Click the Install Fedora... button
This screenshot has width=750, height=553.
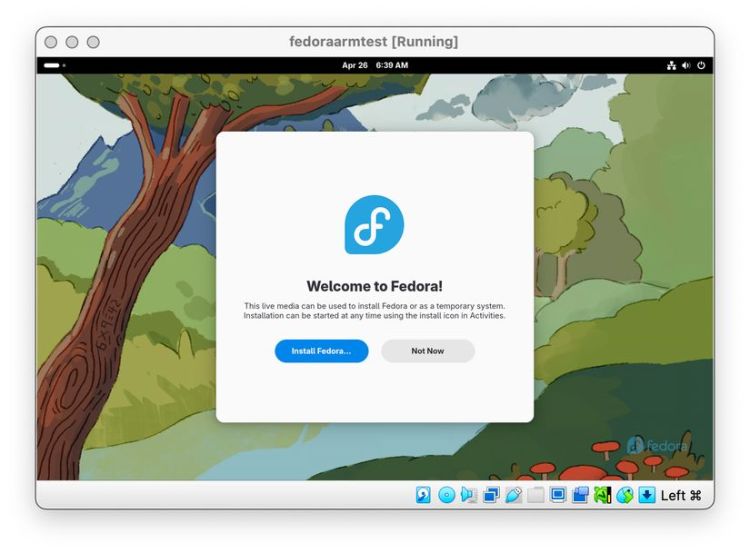click(x=321, y=351)
